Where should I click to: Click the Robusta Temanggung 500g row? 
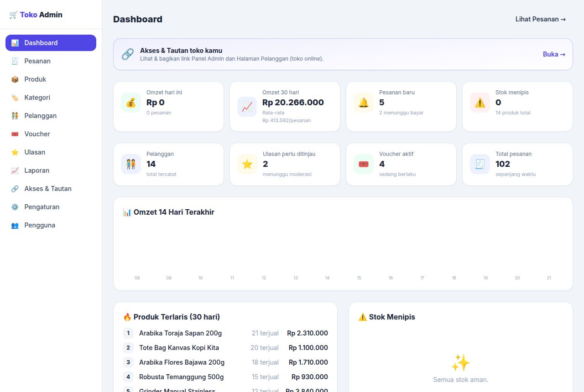point(225,377)
